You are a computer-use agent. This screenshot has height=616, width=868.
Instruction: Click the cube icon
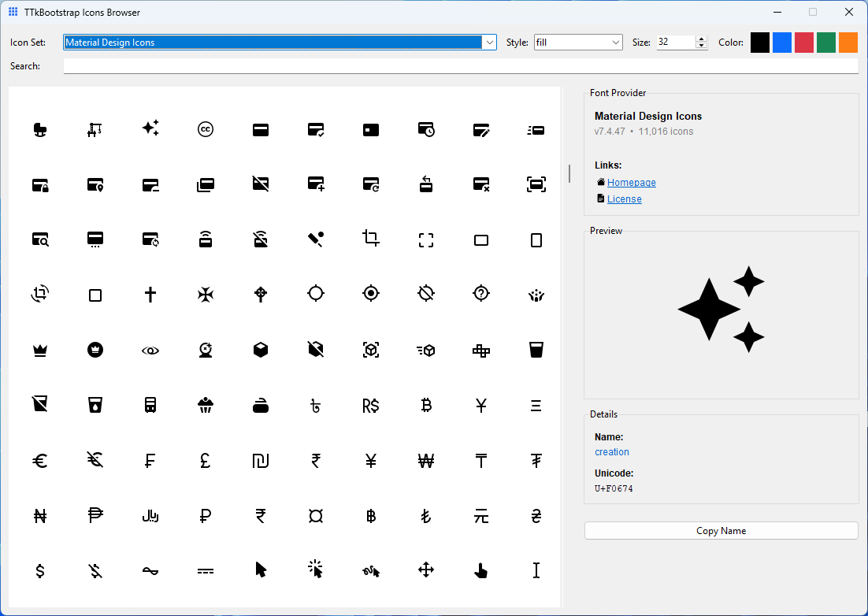(x=260, y=349)
